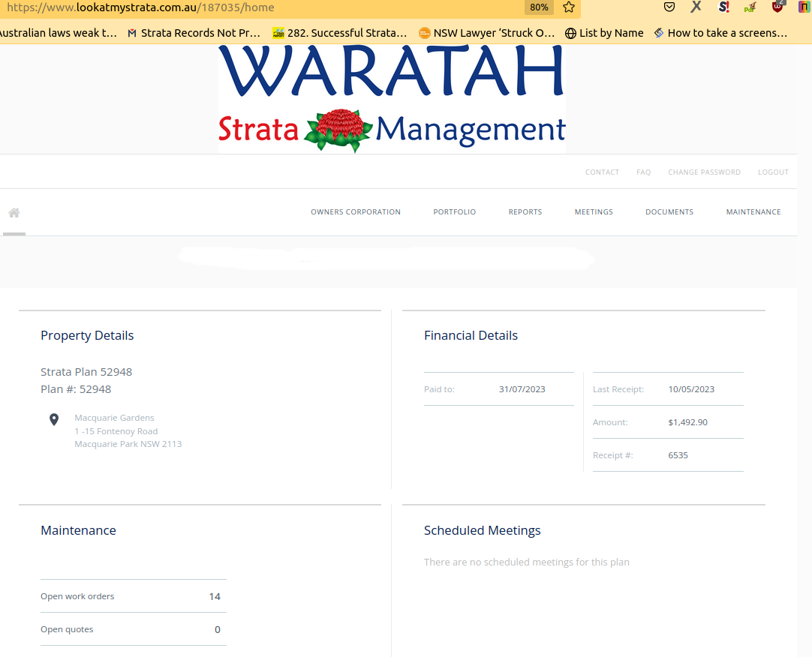This screenshot has width=812, height=657.
Task: Open the Maintenance menu in navigation bar
Action: (x=753, y=211)
